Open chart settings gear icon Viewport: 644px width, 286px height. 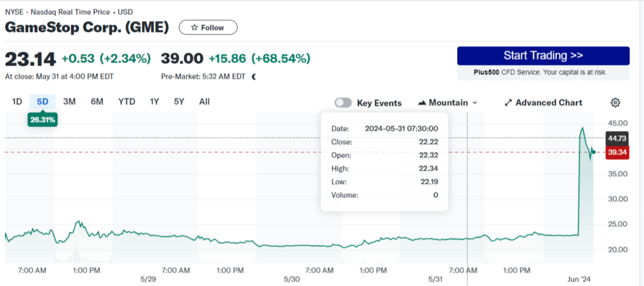(x=616, y=102)
